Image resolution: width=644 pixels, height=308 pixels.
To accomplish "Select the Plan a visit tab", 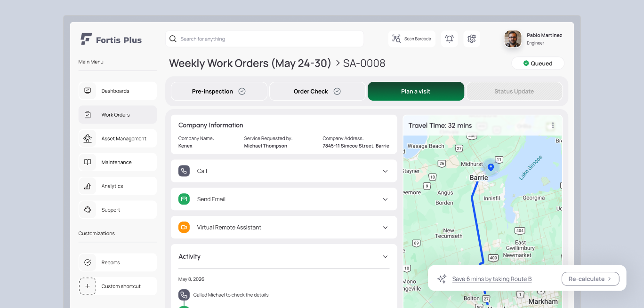I will (416, 91).
